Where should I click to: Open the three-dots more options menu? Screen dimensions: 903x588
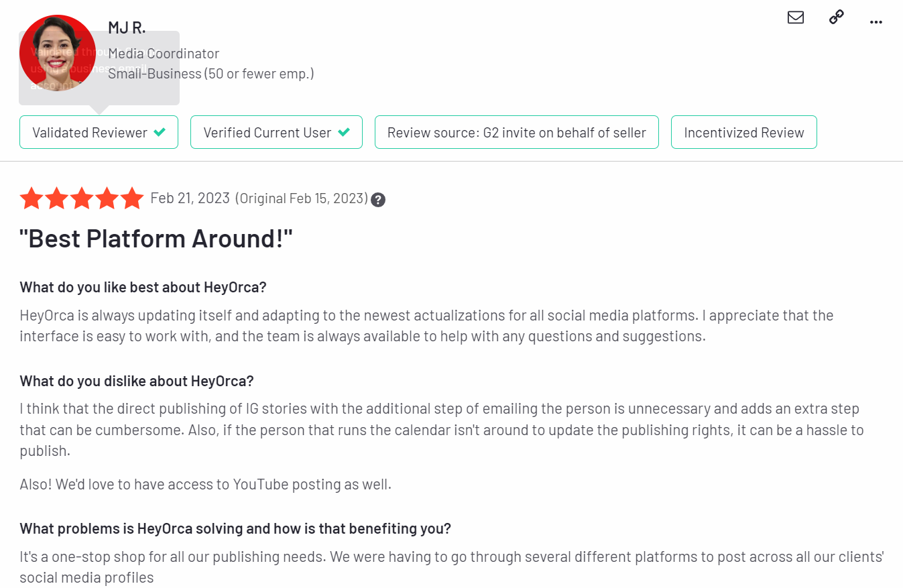[x=876, y=22]
